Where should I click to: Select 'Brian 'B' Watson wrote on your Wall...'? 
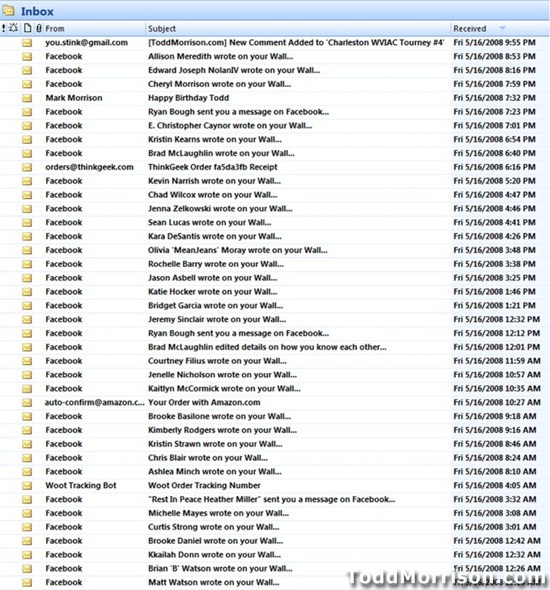(220, 569)
